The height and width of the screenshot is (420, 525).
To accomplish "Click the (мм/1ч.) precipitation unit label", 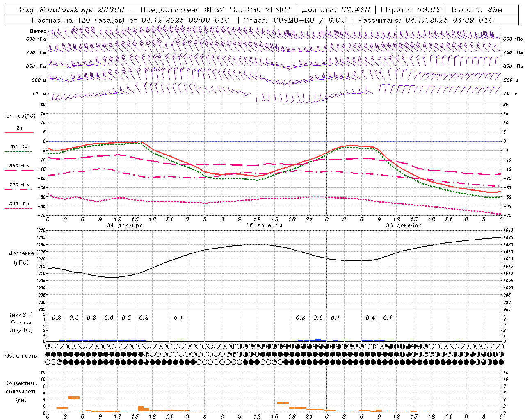I will (21, 330).
